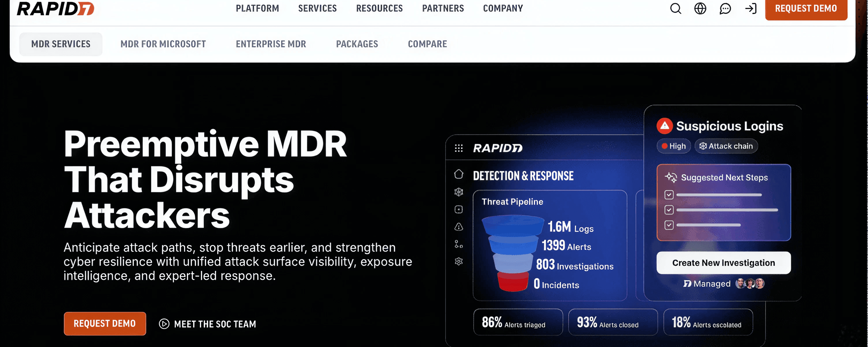
Task: Click Request Demo button in hero section
Action: coord(105,323)
